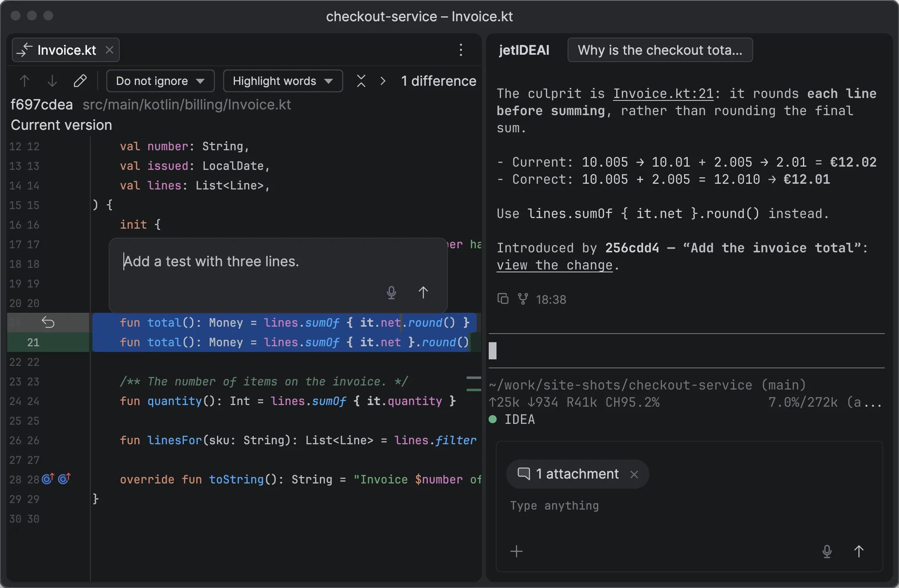Click the branch icon beside 18:38
This screenshot has height=588, width=899.
(523, 299)
